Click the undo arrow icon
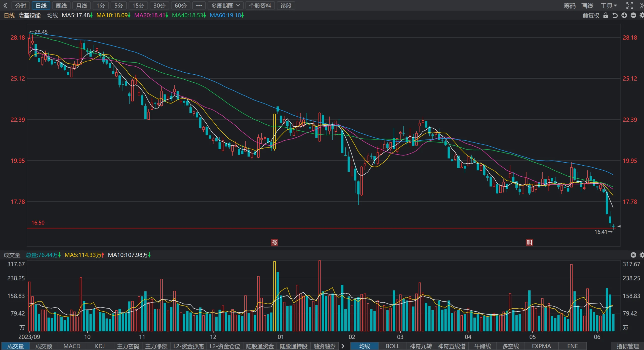The height and width of the screenshot is (350, 644). [615, 16]
